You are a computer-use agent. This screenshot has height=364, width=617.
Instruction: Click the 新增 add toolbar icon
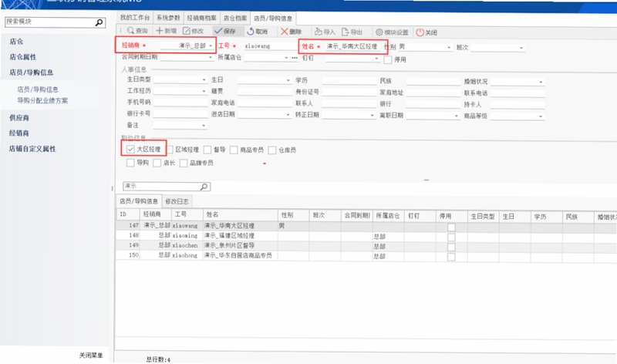pyautogui.click(x=160, y=31)
